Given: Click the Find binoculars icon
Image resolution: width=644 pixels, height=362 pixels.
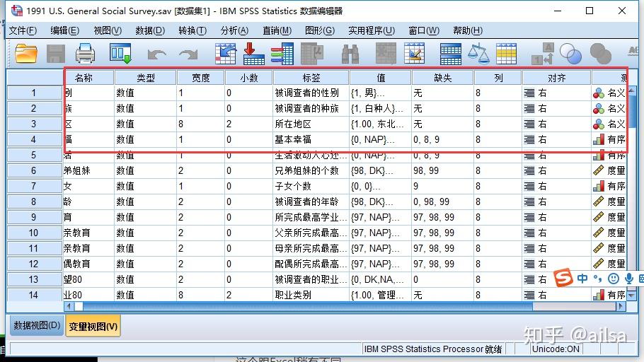Looking at the screenshot, I should [x=350, y=54].
